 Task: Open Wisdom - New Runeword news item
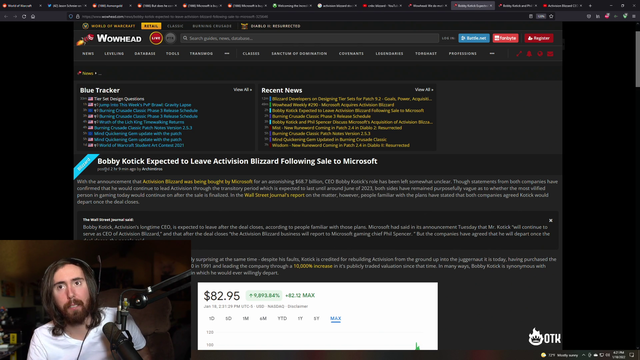click(341, 145)
